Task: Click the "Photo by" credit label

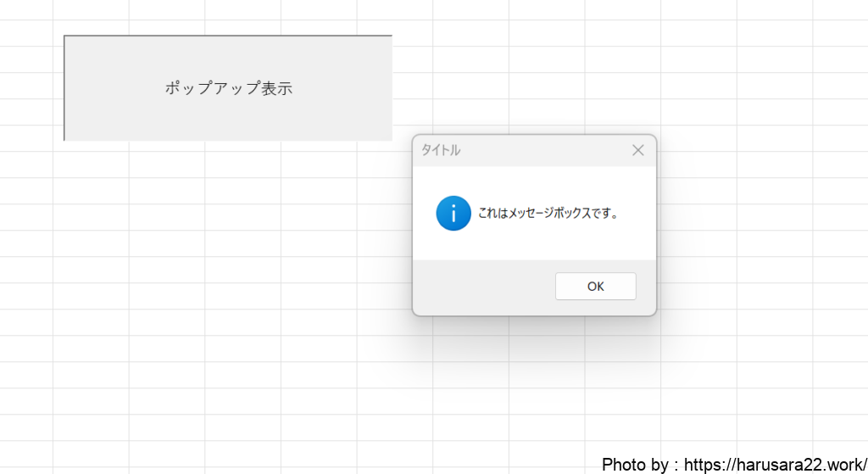Action: 636,465
